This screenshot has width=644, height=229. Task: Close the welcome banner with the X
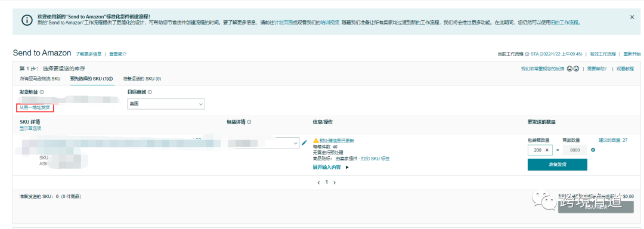(x=632, y=17)
